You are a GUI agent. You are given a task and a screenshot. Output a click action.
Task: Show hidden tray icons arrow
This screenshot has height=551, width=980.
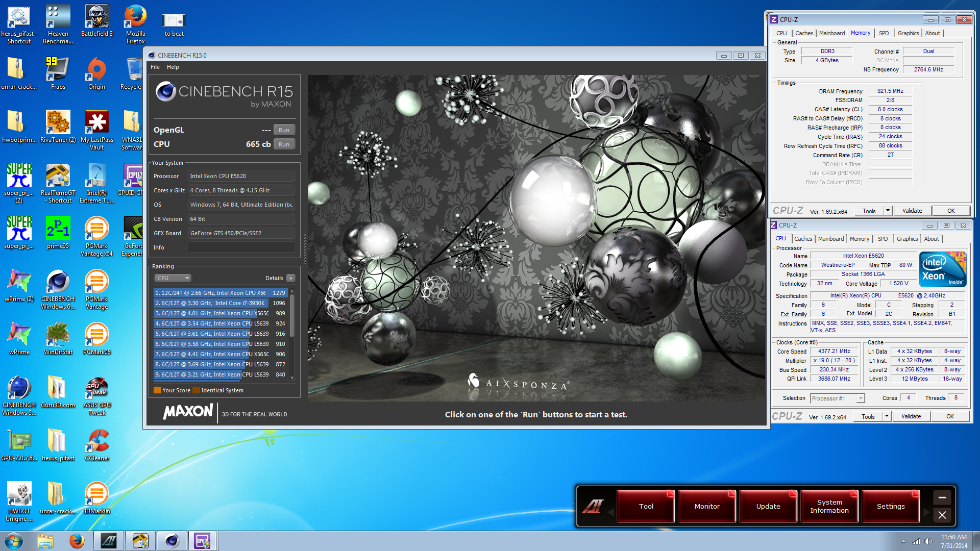pyautogui.click(x=903, y=541)
